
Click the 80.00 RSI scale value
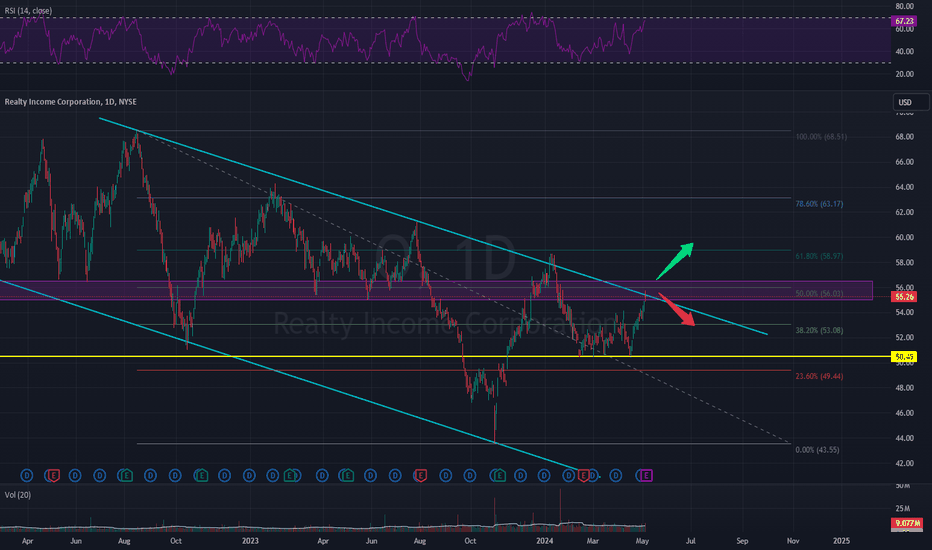905,7
